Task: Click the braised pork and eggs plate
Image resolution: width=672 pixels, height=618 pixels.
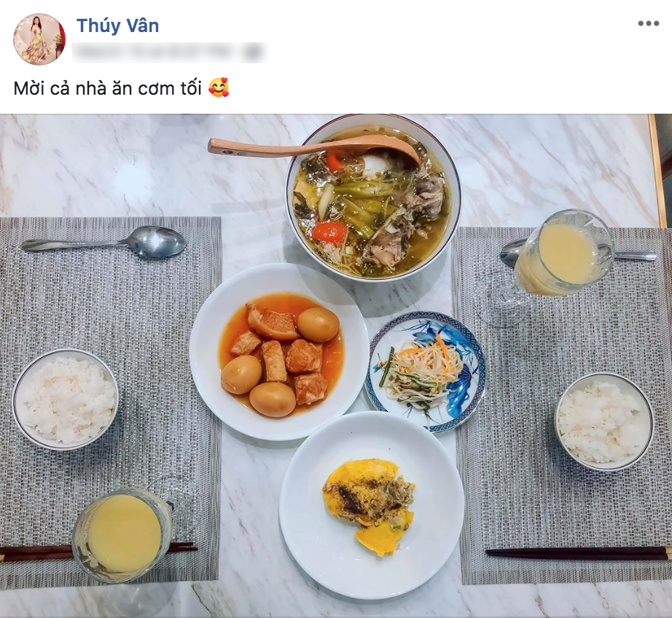Action: coord(279,352)
